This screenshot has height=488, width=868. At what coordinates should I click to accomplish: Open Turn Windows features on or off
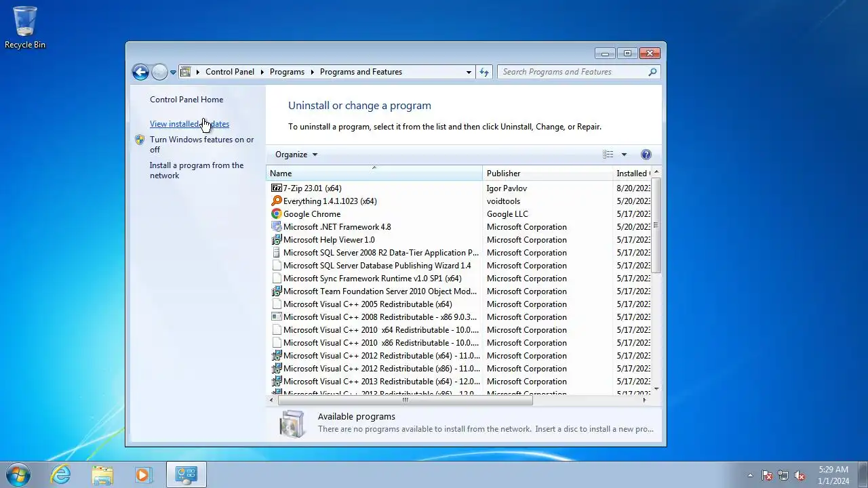tap(201, 144)
